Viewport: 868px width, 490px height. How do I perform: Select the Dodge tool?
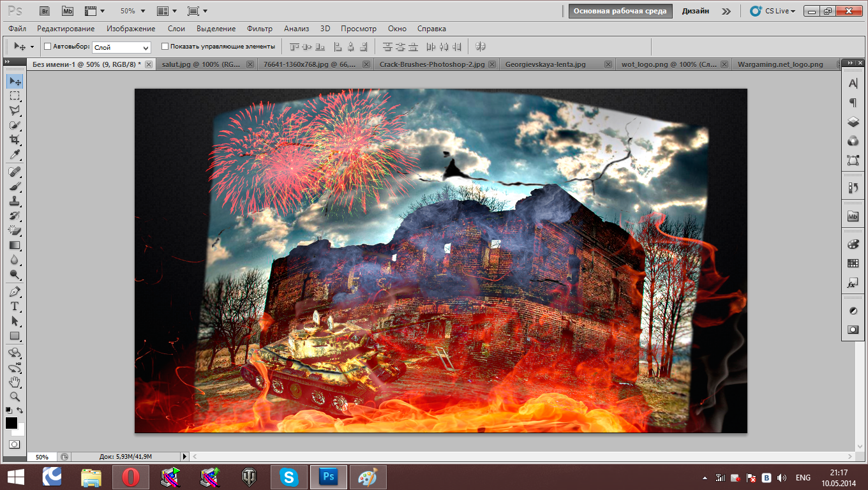tap(15, 274)
